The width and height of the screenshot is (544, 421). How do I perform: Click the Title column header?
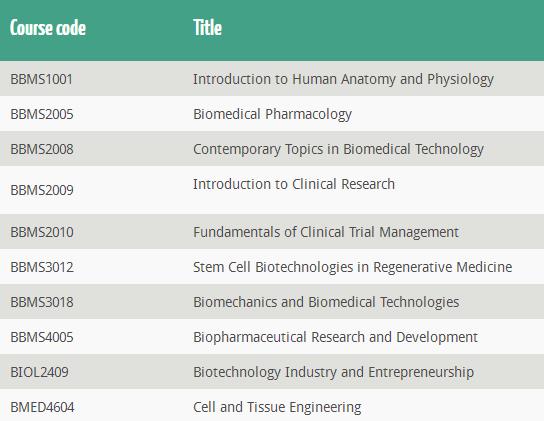(x=207, y=28)
